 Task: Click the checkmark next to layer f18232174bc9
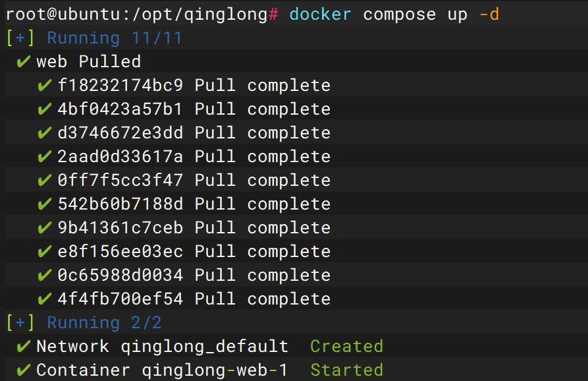[45, 86]
